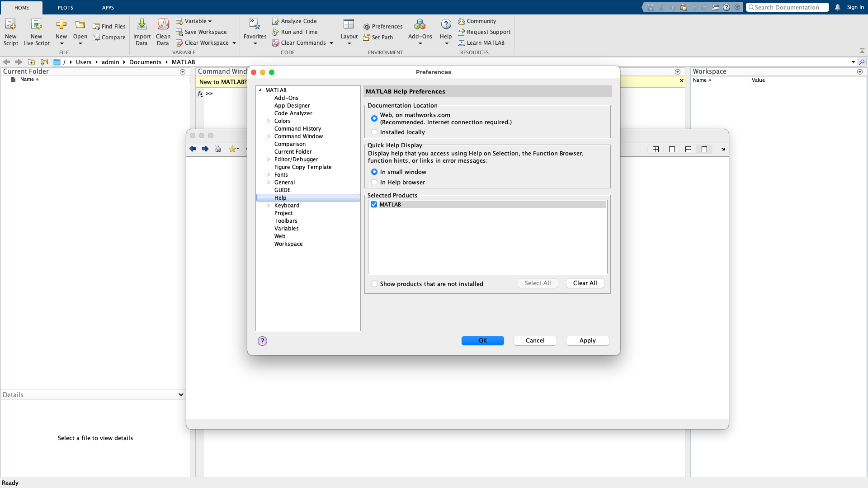Switch to the HOME tab

[x=22, y=8]
